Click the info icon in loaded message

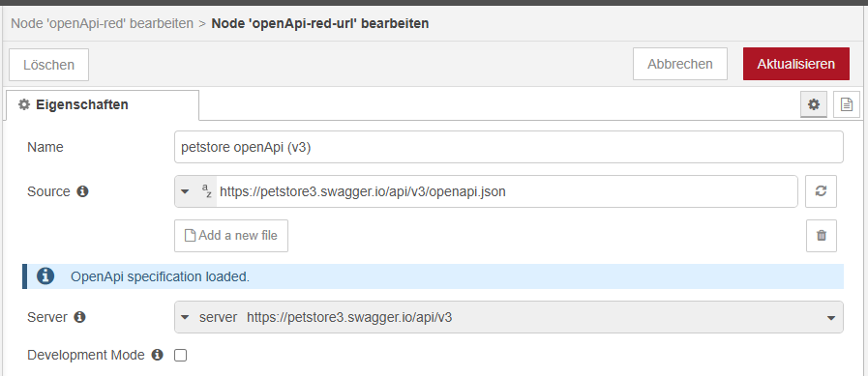[x=45, y=276]
